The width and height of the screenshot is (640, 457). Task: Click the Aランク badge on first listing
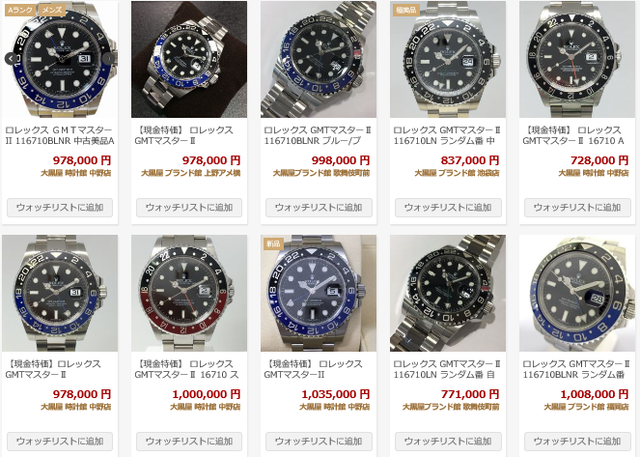click(20, 10)
